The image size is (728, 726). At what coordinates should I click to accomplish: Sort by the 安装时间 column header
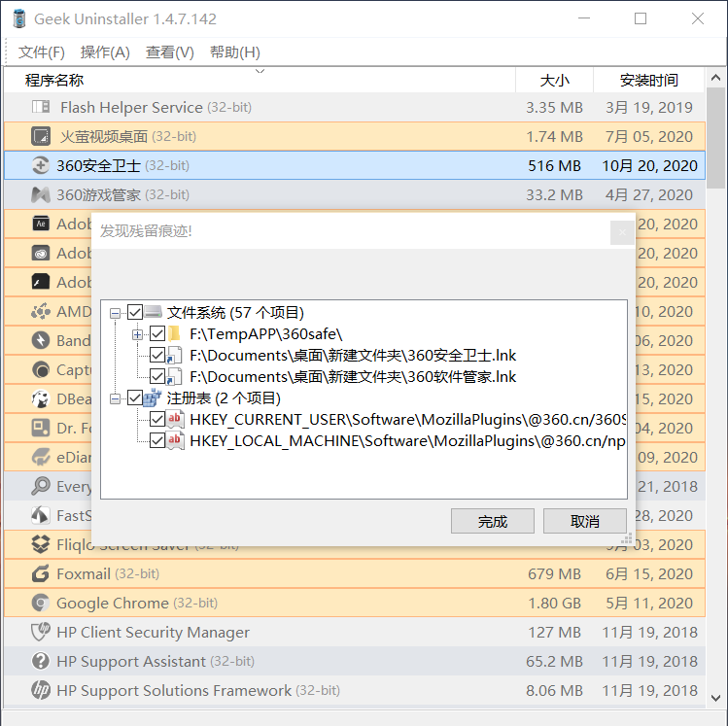(x=649, y=80)
